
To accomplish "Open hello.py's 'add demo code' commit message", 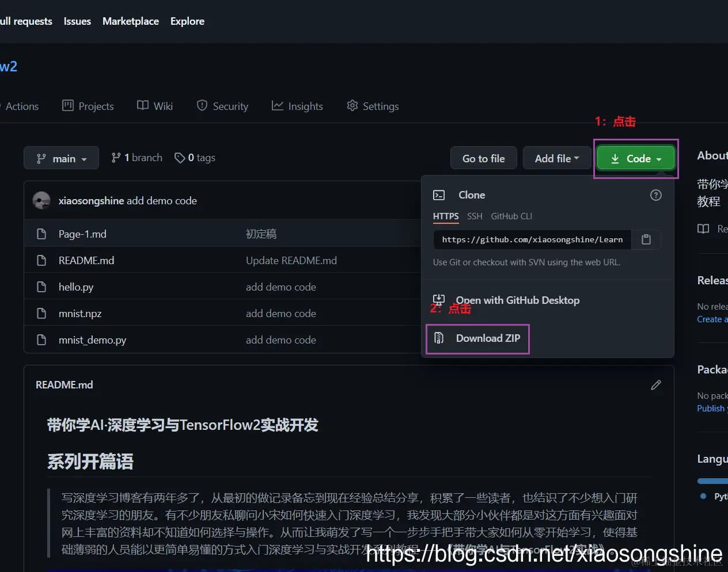I will [x=281, y=287].
